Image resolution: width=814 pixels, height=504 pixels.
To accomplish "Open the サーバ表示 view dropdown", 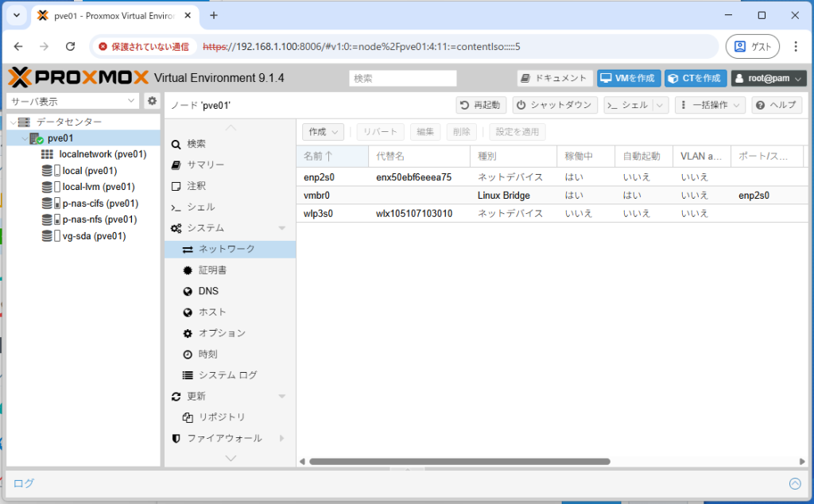I will point(73,101).
